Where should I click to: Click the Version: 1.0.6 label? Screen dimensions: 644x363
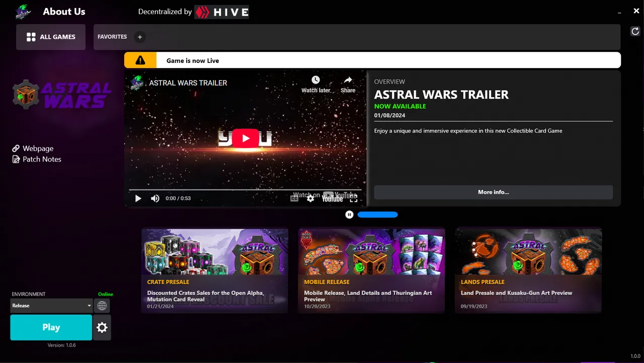click(61, 345)
